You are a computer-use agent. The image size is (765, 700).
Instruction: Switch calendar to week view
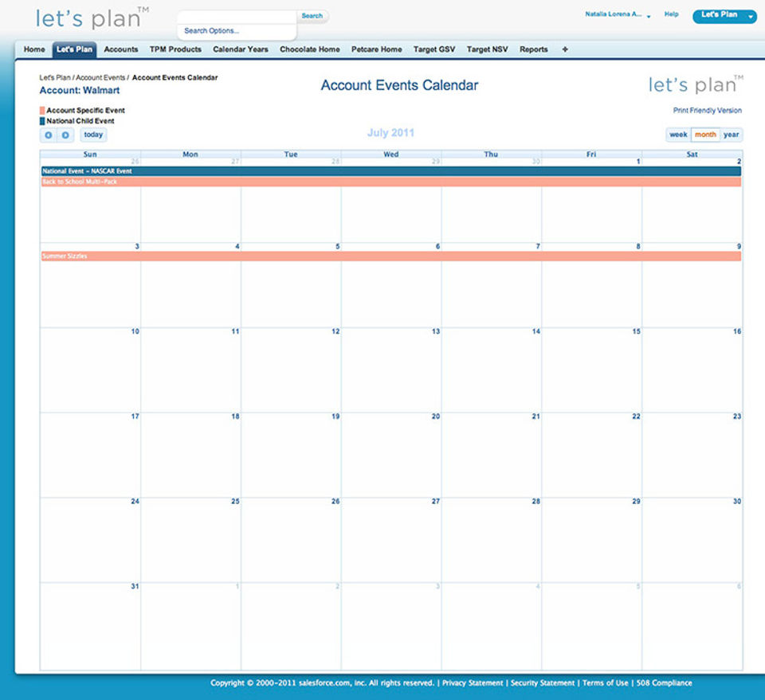coord(678,135)
